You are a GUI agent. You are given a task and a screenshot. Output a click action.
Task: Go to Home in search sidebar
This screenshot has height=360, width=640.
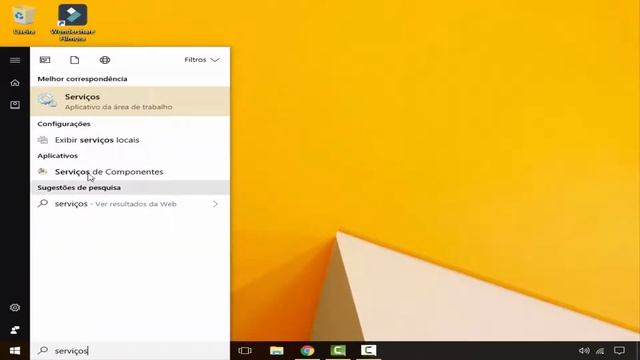click(x=15, y=83)
